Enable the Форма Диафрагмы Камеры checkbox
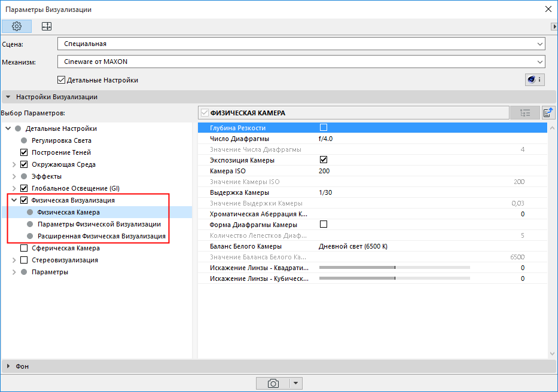The height and width of the screenshot is (392, 558). [324, 224]
